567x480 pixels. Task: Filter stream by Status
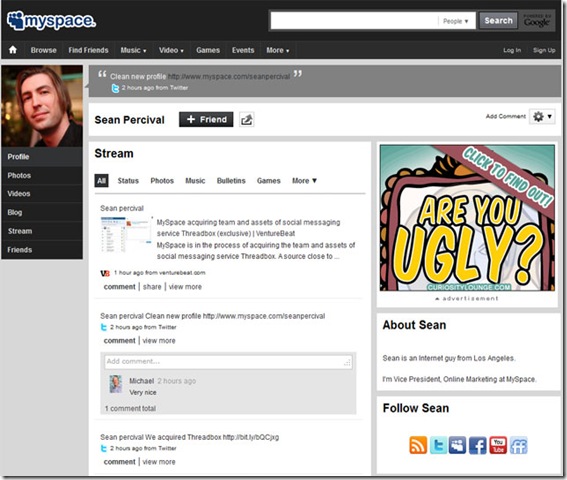point(128,180)
